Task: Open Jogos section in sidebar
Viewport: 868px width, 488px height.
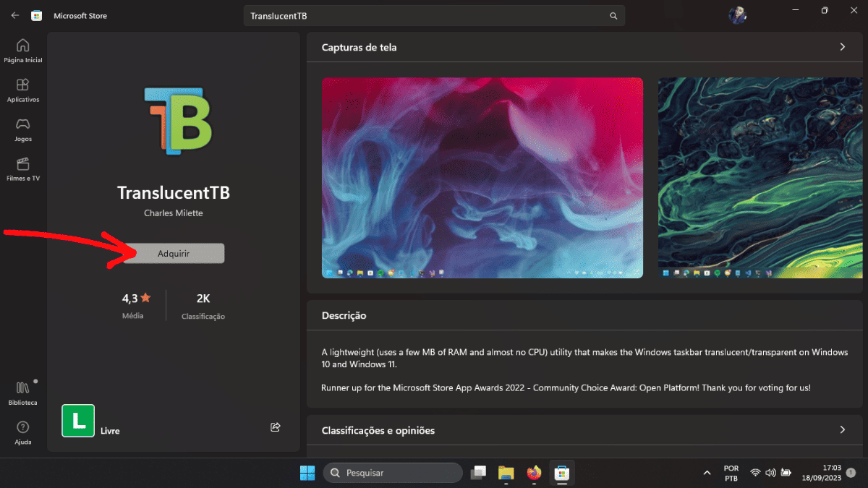Action: (x=23, y=129)
